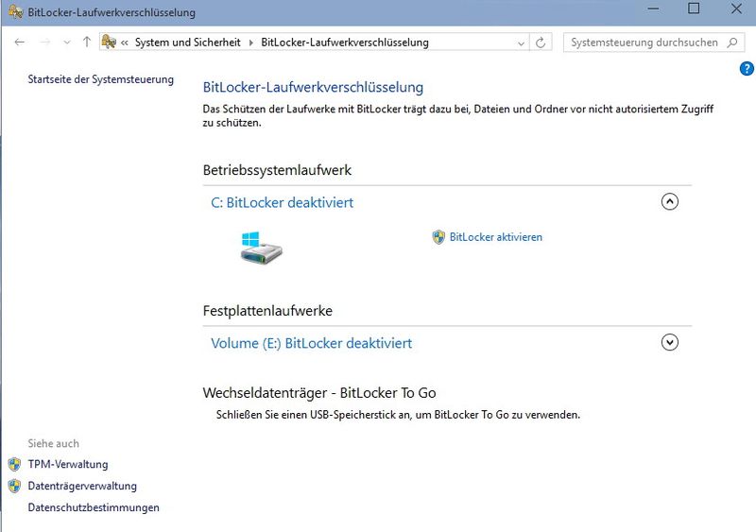This screenshot has height=532, width=756.
Task: Click BitLocker aktivieren link
Action: click(495, 237)
